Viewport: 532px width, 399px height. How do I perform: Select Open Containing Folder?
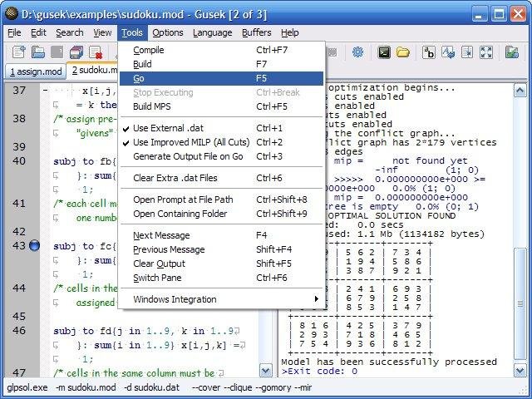(221, 214)
